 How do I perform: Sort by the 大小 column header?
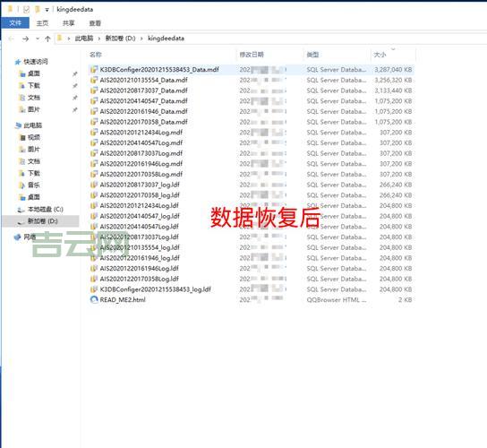pos(380,55)
